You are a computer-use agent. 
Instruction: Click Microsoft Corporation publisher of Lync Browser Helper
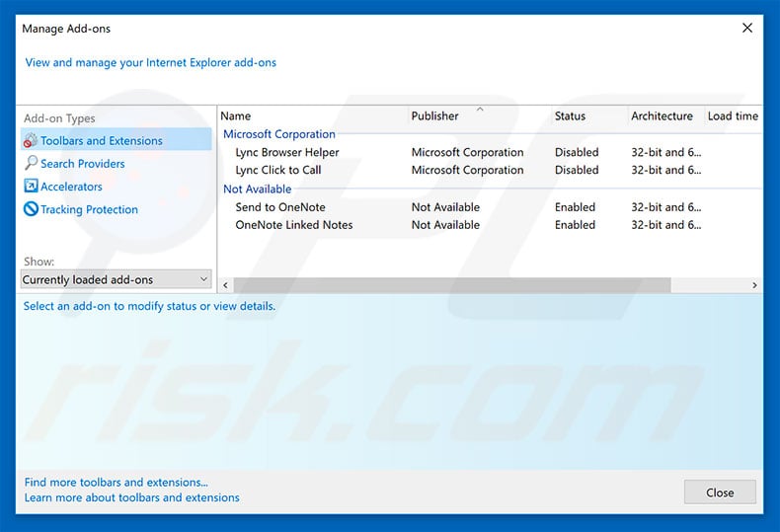coord(467,152)
